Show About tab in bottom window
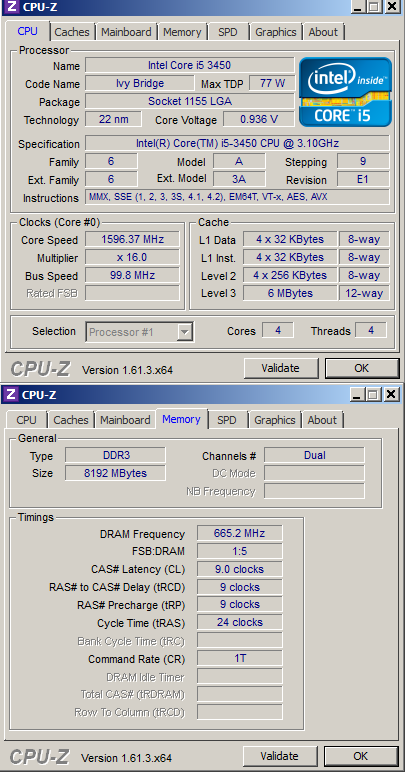 click(322, 420)
